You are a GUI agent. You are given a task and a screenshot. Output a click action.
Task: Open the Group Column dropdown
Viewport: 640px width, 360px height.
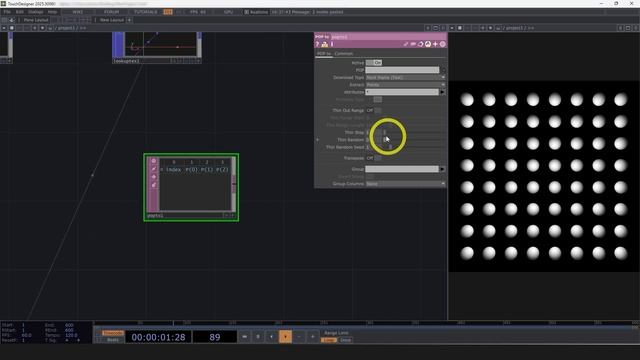(x=405, y=184)
